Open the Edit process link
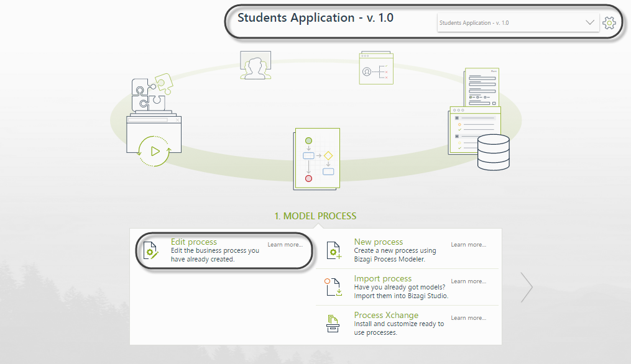 194,242
